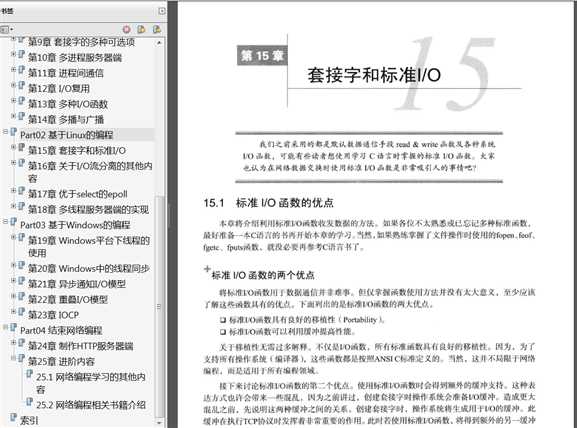Click bookmark icon beside 第11章 进程间通信
The height and width of the screenshot is (428, 577).
(21, 70)
